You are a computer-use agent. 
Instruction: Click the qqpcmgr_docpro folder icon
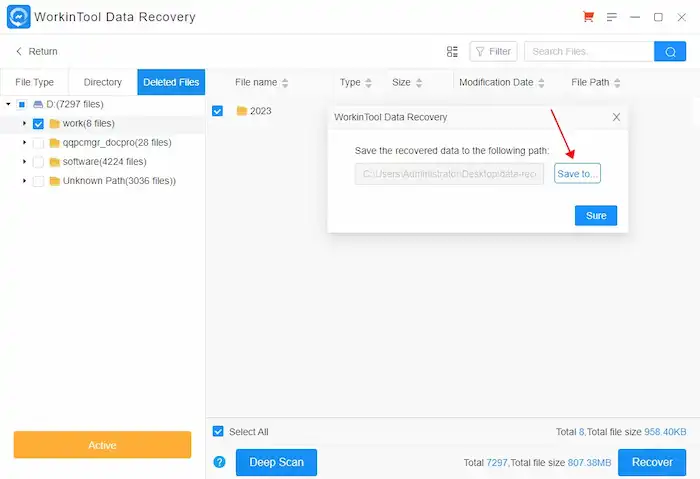click(x=54, y=143)
